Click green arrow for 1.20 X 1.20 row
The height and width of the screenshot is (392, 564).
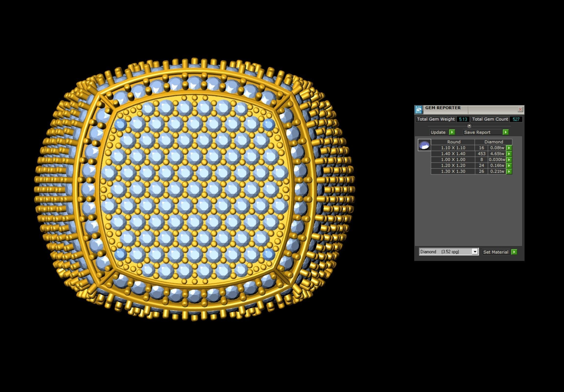point(509,165)
